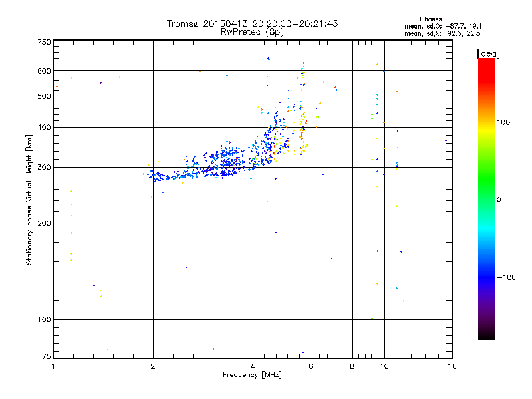This screenshot has width=532, height=399.
Task: Click the x-axis tick label '2'
Action: coord(153,366)
